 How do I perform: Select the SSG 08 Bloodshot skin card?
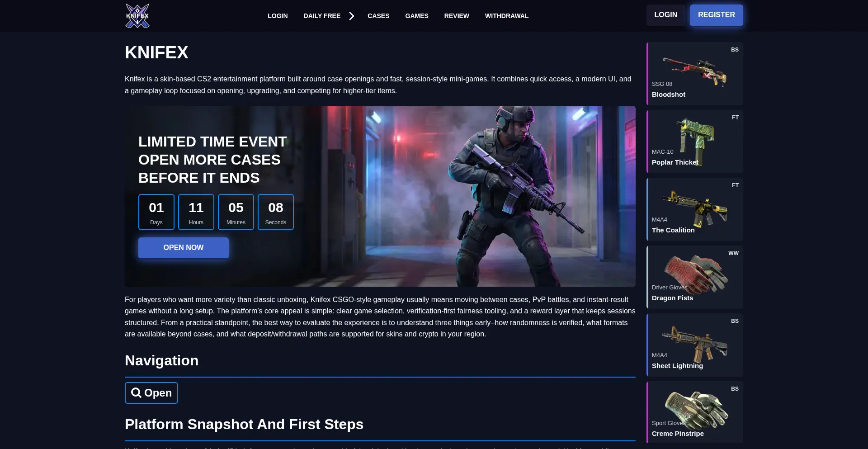coord(695,74)
